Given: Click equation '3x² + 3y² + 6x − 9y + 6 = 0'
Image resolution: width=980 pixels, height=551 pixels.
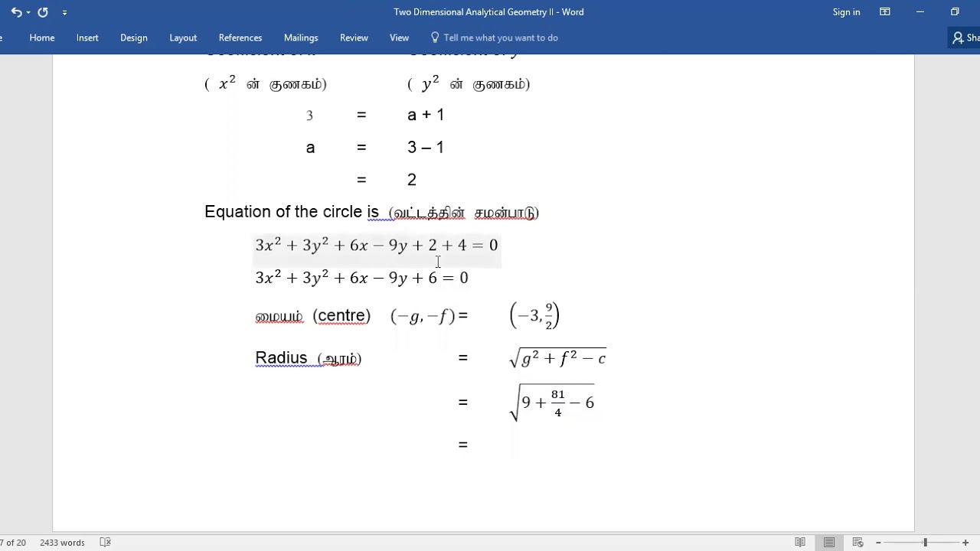Looking at the screenshot, I should (362, 278).
